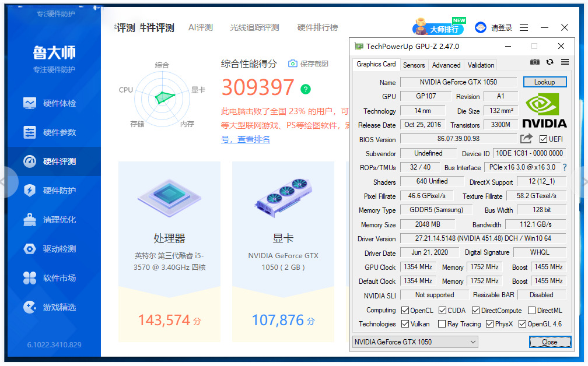The height and width of the screenshot is (366, 588).
Task: Take GPU-Z screenshot with camera icon
Action: [535, 62]
